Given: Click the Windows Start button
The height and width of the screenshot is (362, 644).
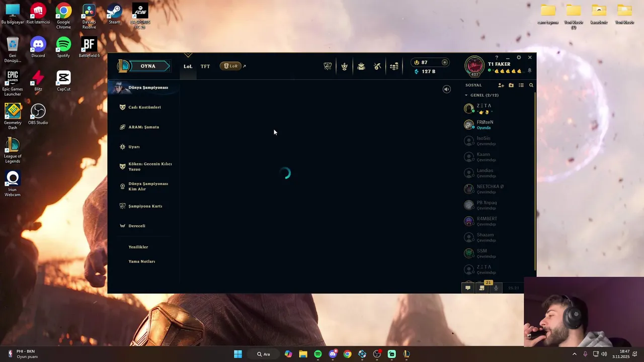Looking at the screenshot, I should coord(238,354).
